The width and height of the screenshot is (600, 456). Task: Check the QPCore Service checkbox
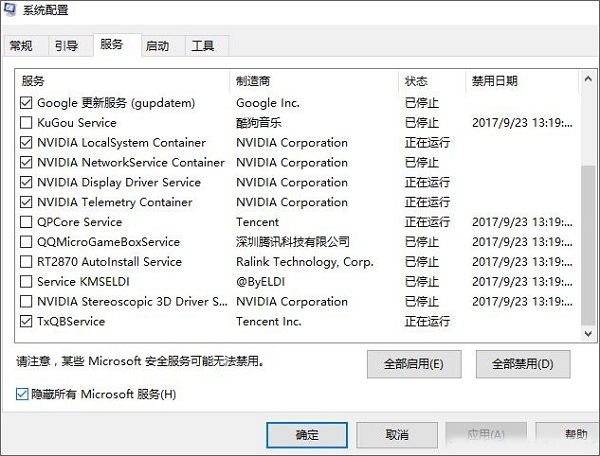coord(26,222)
